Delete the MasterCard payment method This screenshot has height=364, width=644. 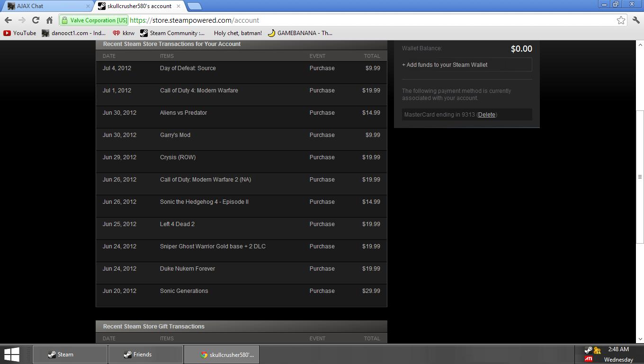tap(487, 115)
